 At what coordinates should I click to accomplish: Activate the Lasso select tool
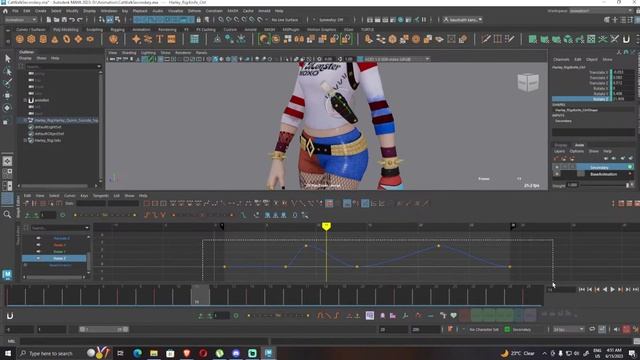click(7, 71)
